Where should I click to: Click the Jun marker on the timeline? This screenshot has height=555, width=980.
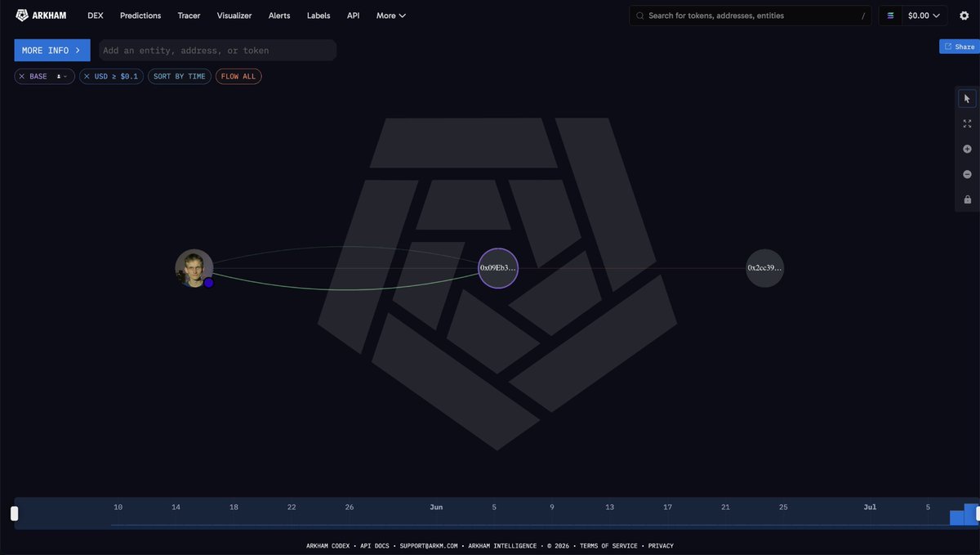tap(436, 508)
